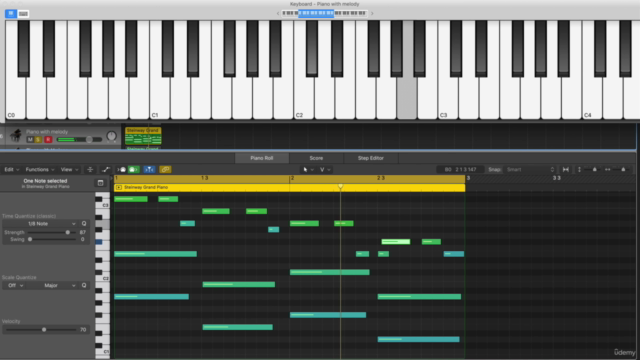
Task: Switch to the second keyboard view button
Action: 23,13
